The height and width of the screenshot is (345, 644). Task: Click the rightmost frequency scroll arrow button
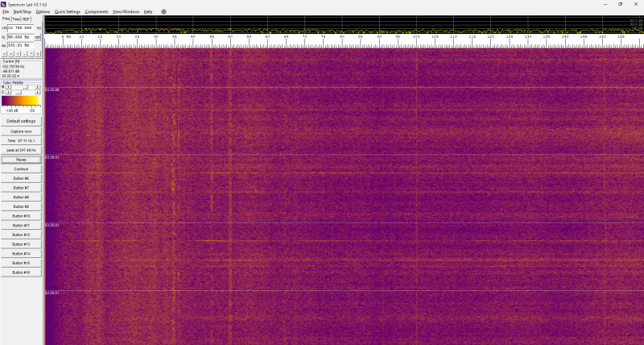[x=36, y=54]
